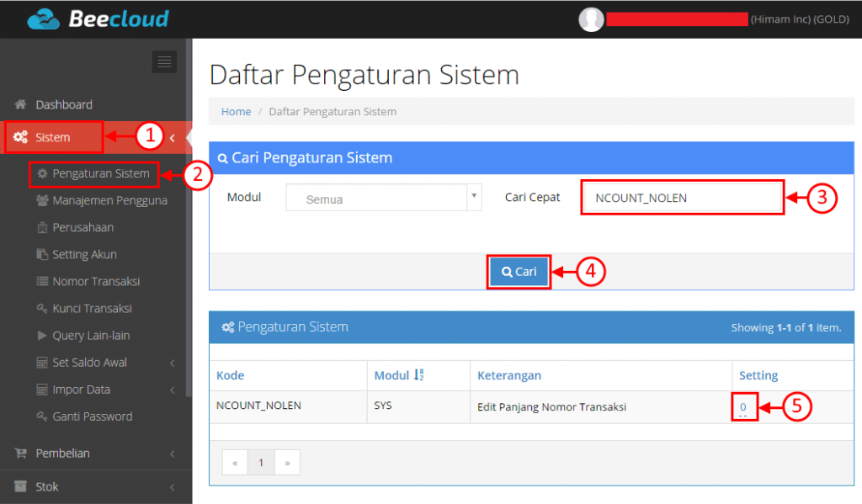Open the Modul dropdown showing Semua
The image size is (862, 504).
384,198
